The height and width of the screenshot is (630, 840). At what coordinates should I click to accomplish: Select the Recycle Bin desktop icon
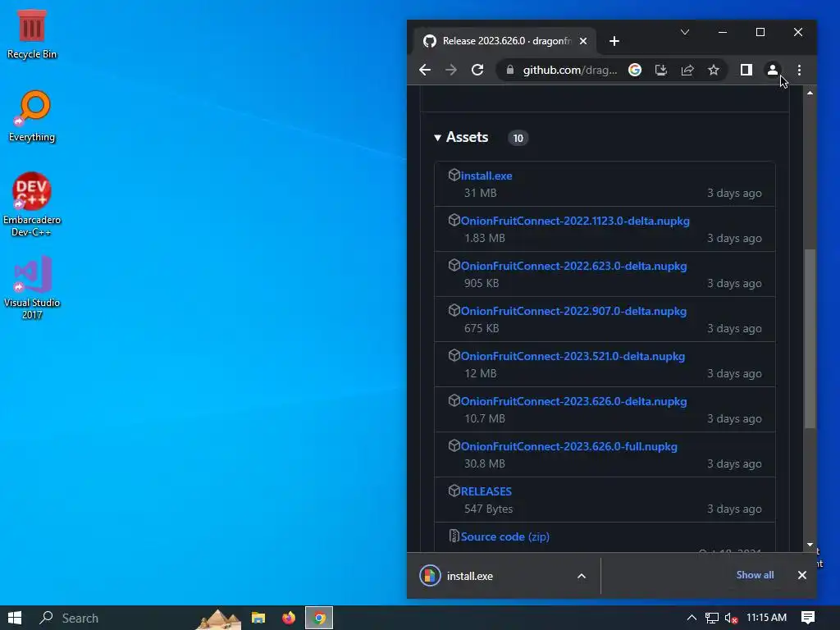(32, 34)
